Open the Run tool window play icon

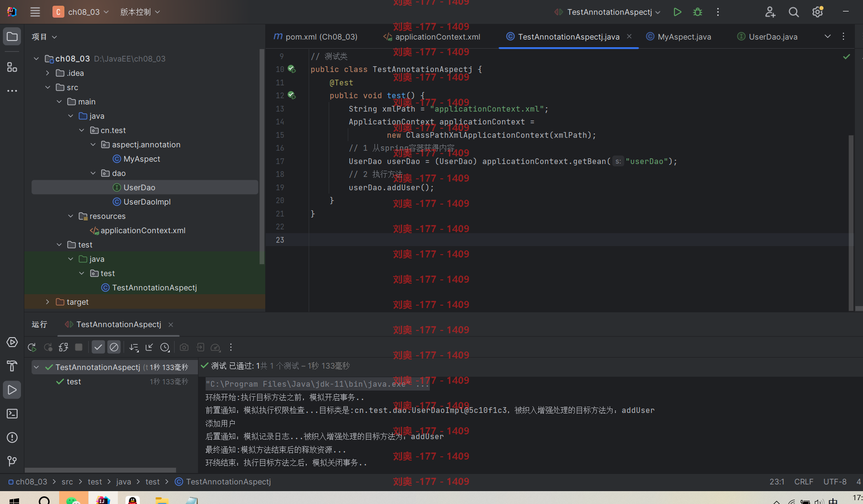(x=12, y=390)
